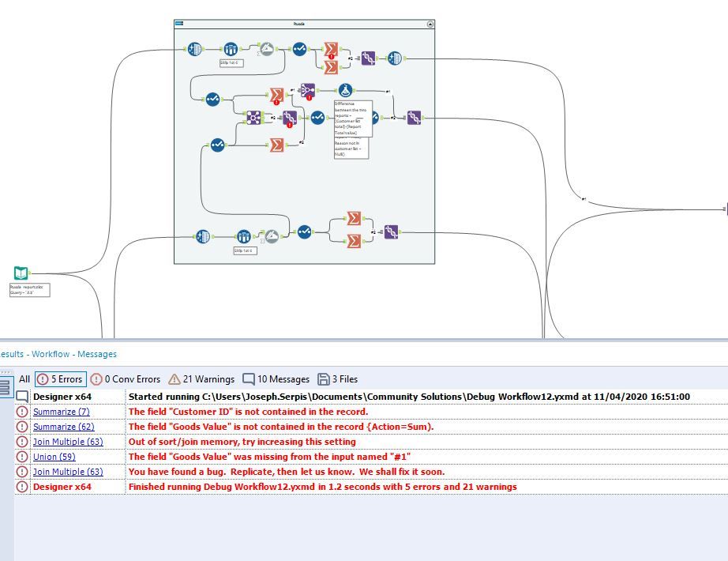Open the Union (59) error link
728x561 pixels.
[x=54, y=457]
